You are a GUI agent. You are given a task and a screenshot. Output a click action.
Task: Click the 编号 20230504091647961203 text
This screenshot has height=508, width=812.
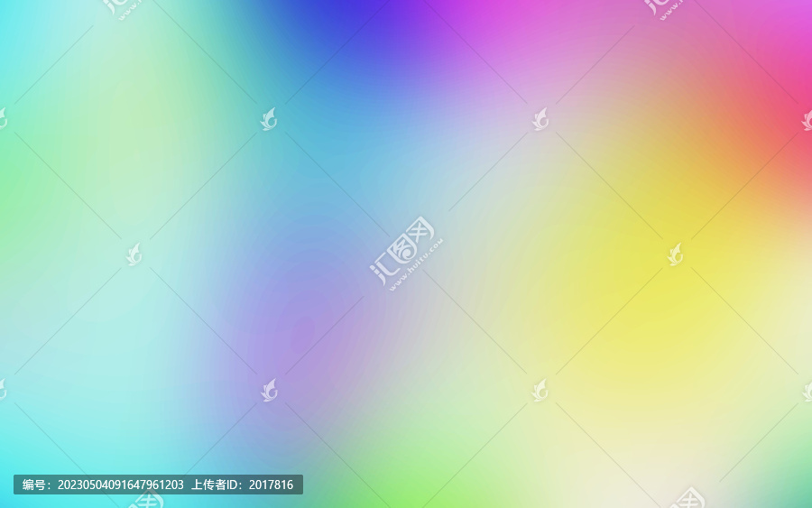point(103,485)
